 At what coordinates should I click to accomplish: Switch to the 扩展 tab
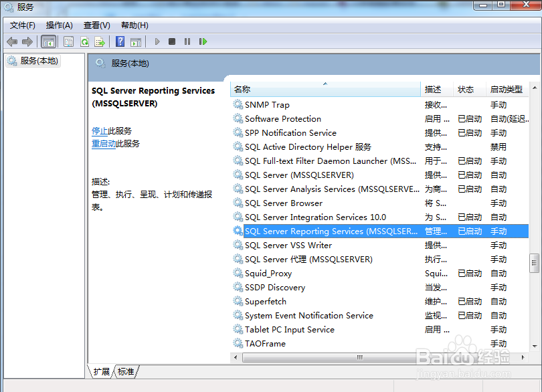(101, 372)
